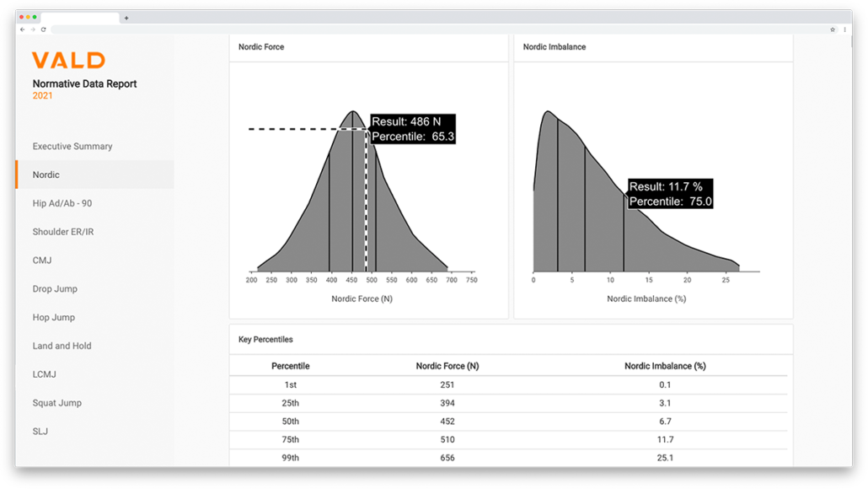
Task: Select the active browser tab
Action: (x=80, y=18)
